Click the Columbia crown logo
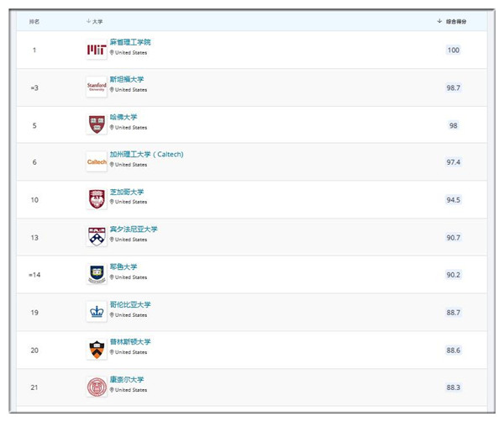504x422 pixels. (x=97, y=312)
